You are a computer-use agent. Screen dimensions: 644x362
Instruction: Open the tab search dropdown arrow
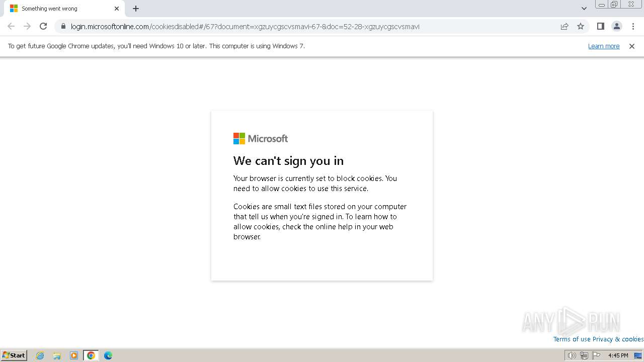coord(584,9)
